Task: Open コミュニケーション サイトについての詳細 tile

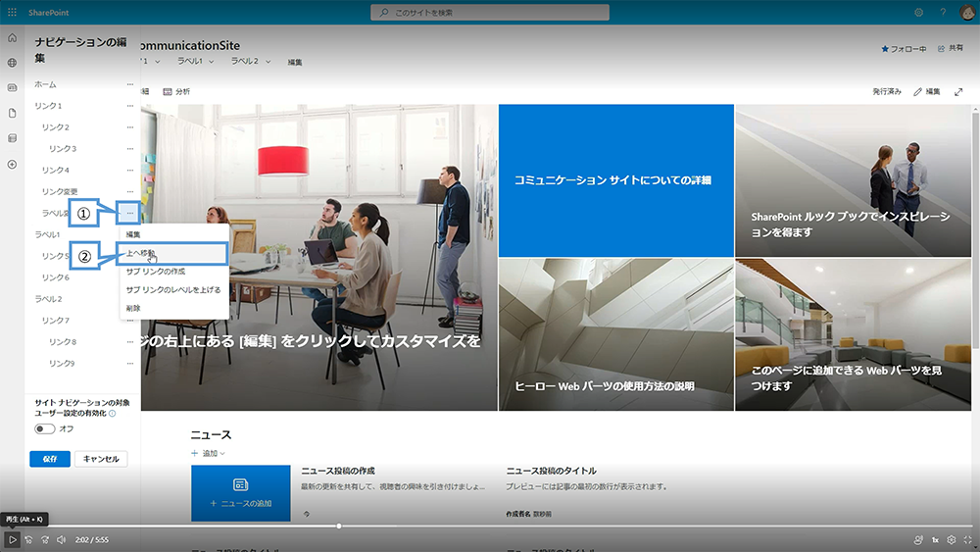Action: 616,180
